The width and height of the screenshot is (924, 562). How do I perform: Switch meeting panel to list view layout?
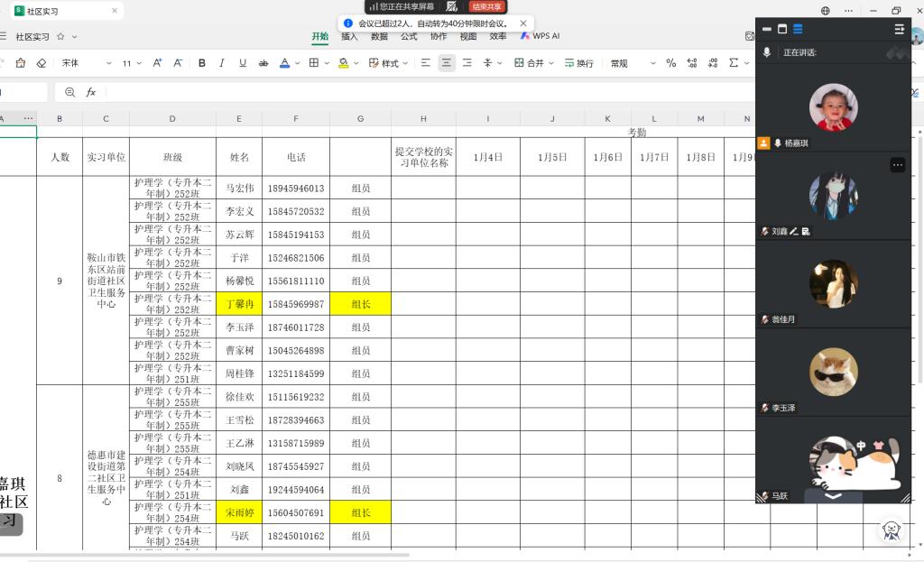click(798, 29)
